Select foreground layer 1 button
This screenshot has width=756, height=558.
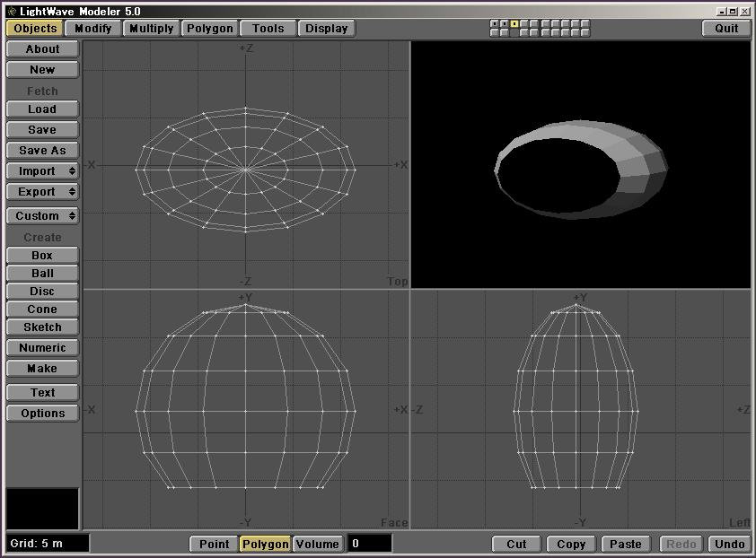click(x=495, y=23)
